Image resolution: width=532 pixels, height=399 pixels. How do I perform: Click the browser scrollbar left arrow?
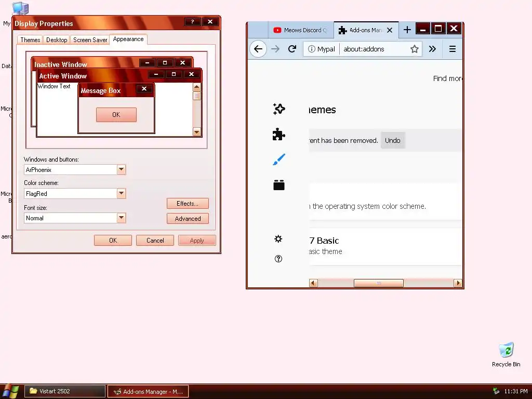coord(313,283)
